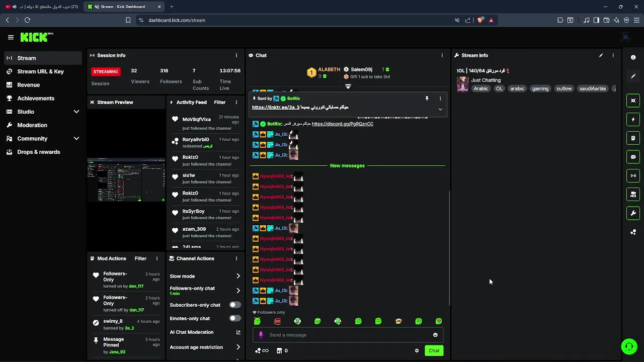Open Followers-only chat settings arrow

(x=238, y=291)
